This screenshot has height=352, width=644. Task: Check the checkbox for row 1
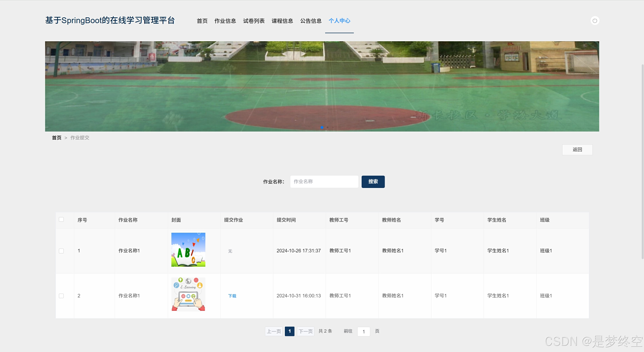(x=61, y=251)
